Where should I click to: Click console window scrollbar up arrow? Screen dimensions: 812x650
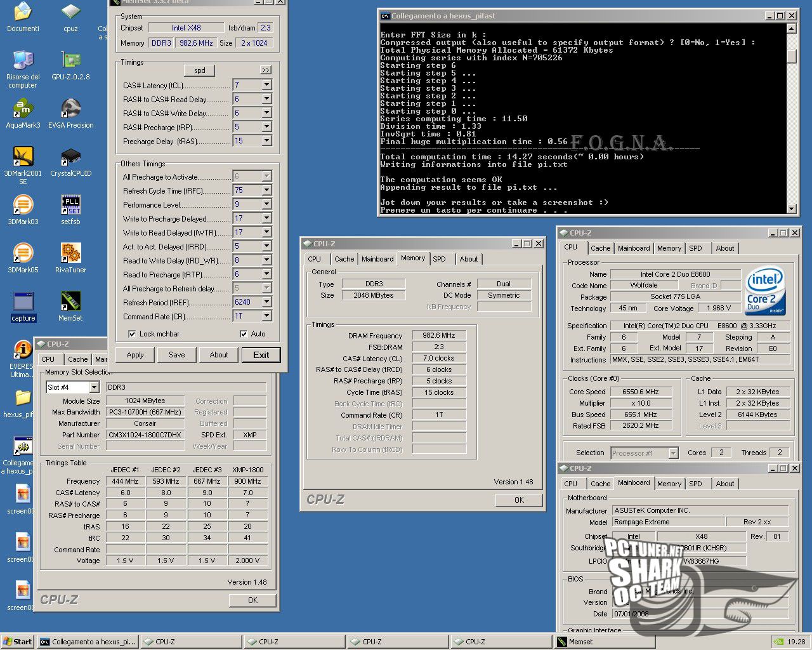pyautogui.click(x=791, y=29)
